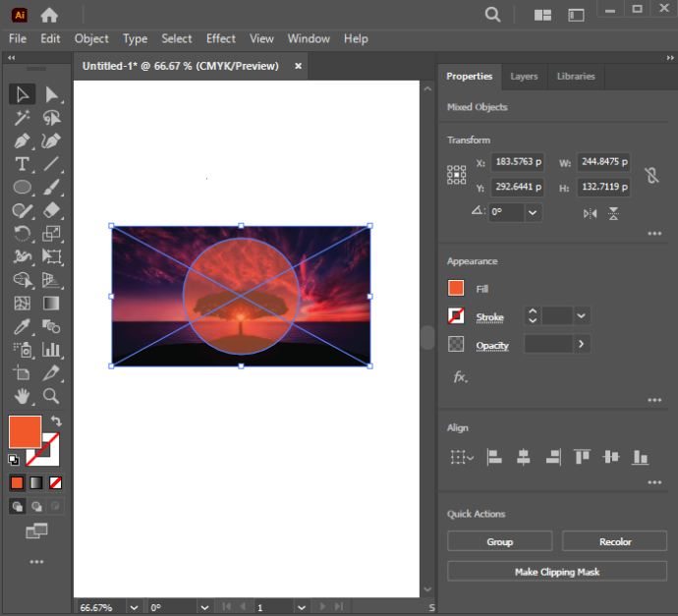Open zoom level dropdown in status bar
This screenshot has height=616, width=678.
pos(134,607)
